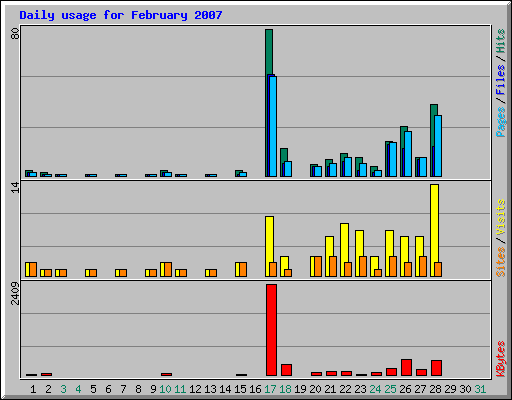Click day label '28' on the x-axis
The image size is (512, 400).
click(x=435, y=389)
